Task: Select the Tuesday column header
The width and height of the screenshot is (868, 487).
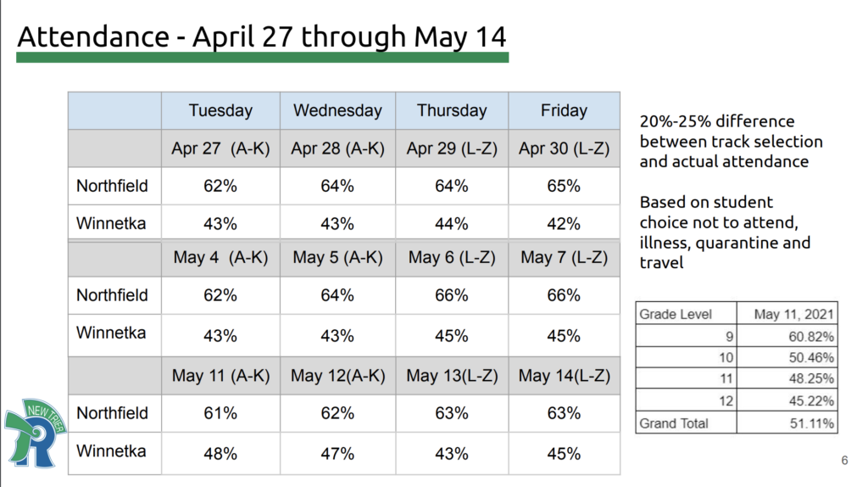Action: pyautogui.click(x=220, y=110)
